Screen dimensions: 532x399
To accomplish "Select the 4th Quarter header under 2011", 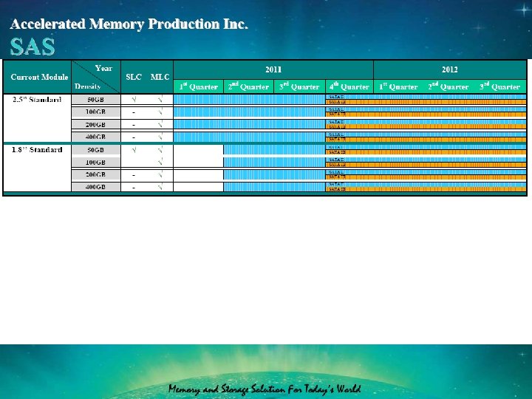I will [x=349, y=87].
